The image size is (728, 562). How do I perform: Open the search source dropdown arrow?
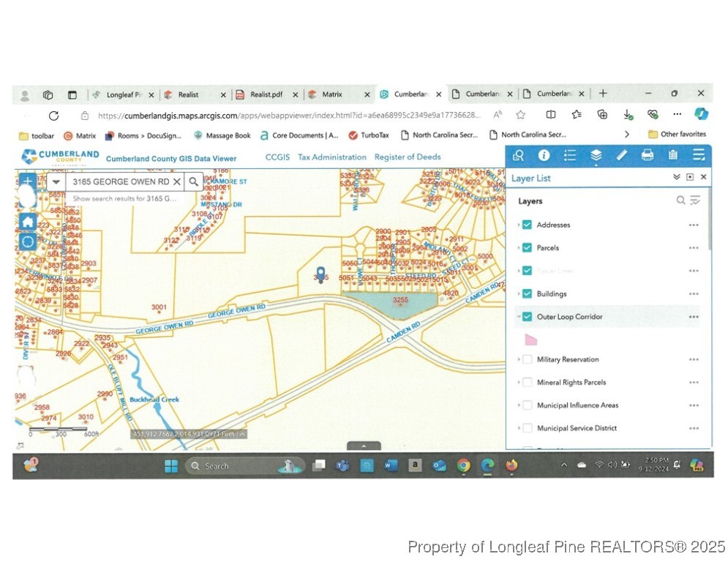pos(56,181)
